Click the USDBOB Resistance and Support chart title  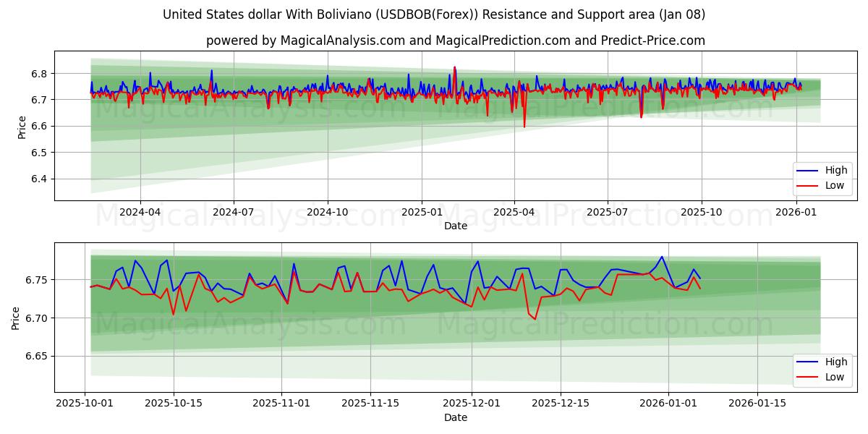click(434, 14)
